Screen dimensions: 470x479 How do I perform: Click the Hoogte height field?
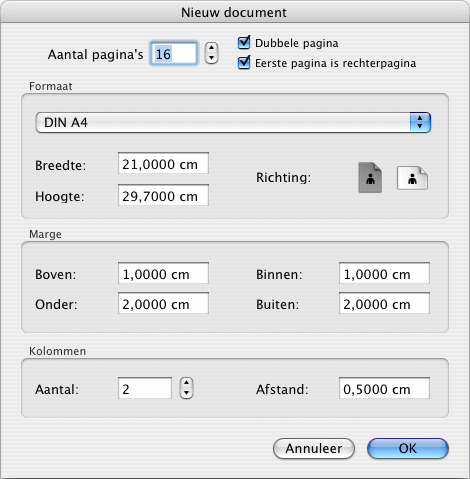163,195
